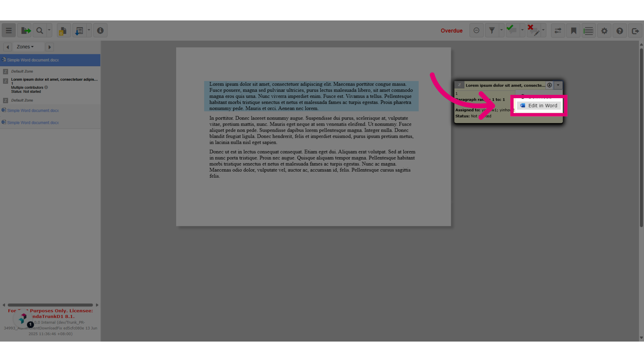The width and height of the screenshot is (644, 362).
Task: Go to the next zone with the right arrow
Action: (50, 47)
